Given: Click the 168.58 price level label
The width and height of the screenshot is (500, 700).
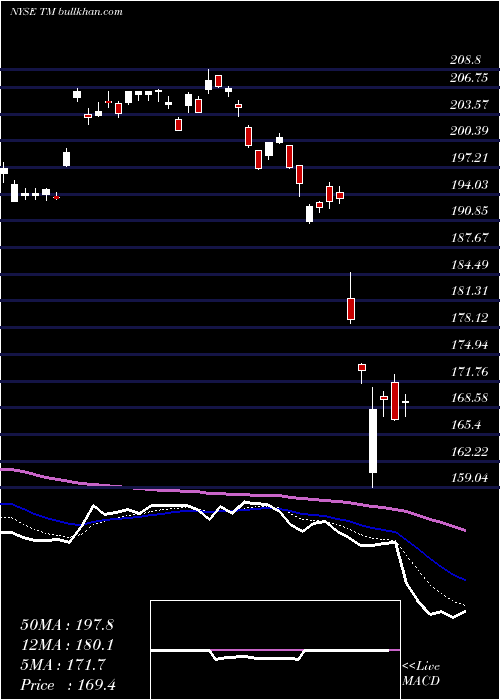Looking at the screenshot, I should [469, 397].
